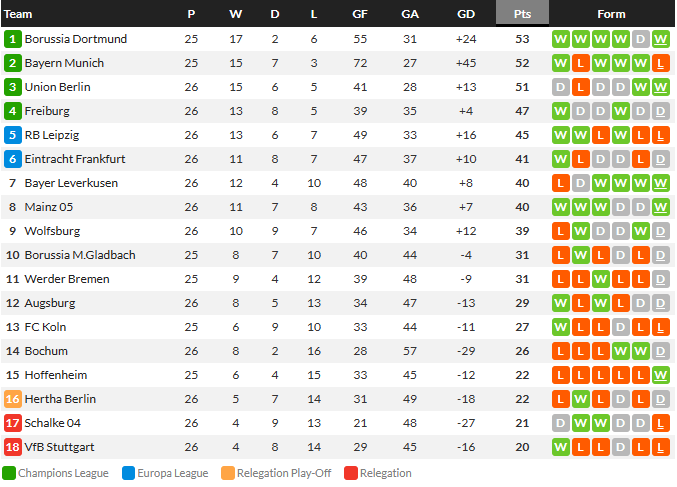Image resolution: width=677 pixels, height=487 pixels.
Task: Sort table by GD column header
Action: 465,14
